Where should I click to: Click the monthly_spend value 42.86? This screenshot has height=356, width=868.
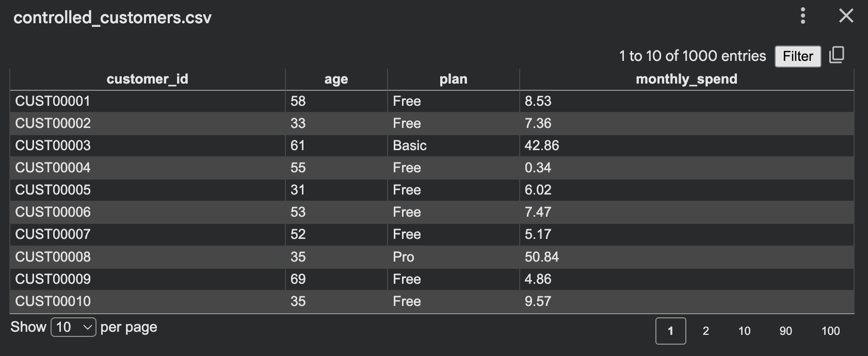(542, 145)
